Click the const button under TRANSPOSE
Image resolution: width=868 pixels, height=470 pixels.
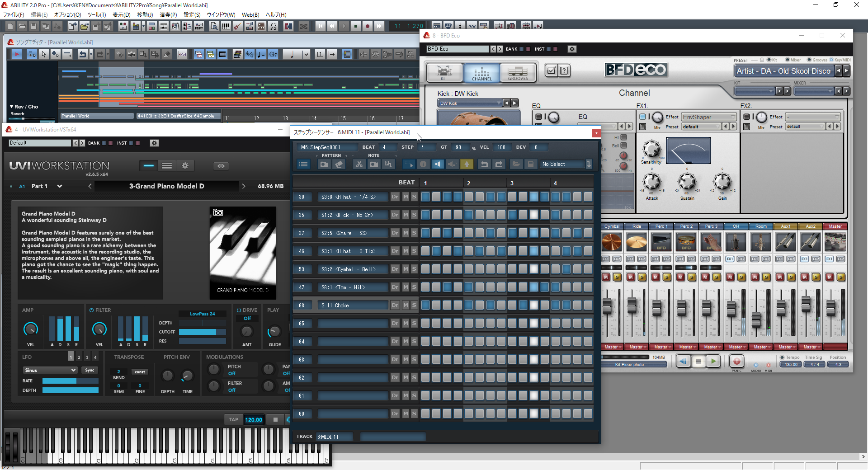pyautogui.click(x=140, y=372)
